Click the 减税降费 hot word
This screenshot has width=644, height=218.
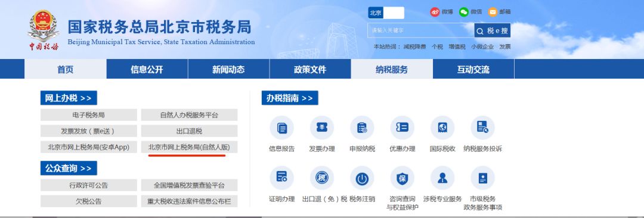[x=415, y=47]
